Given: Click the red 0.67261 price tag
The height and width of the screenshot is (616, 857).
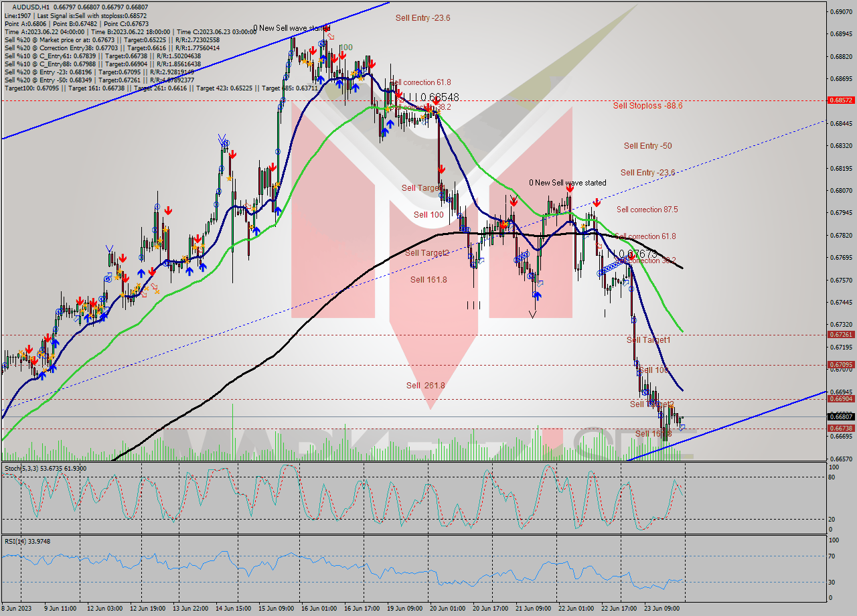Looking at the screenshot, I should pos(841,334).
